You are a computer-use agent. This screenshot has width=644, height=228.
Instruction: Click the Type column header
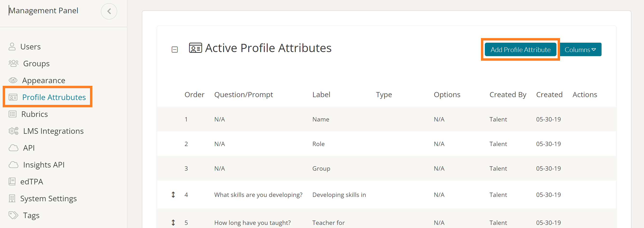point(384,95)
